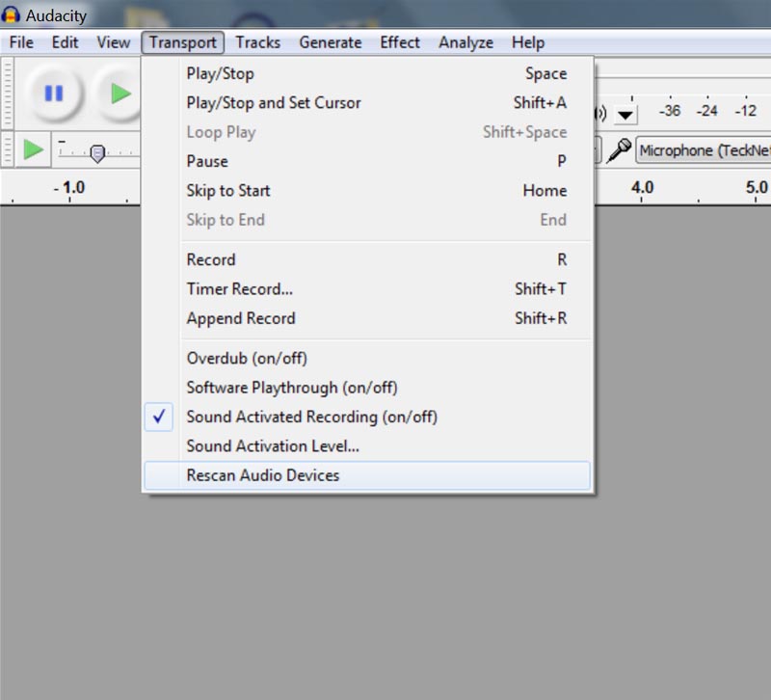Select Rescan Audio Devices
This screenshot has height=700, width=771.
(263, 475)
